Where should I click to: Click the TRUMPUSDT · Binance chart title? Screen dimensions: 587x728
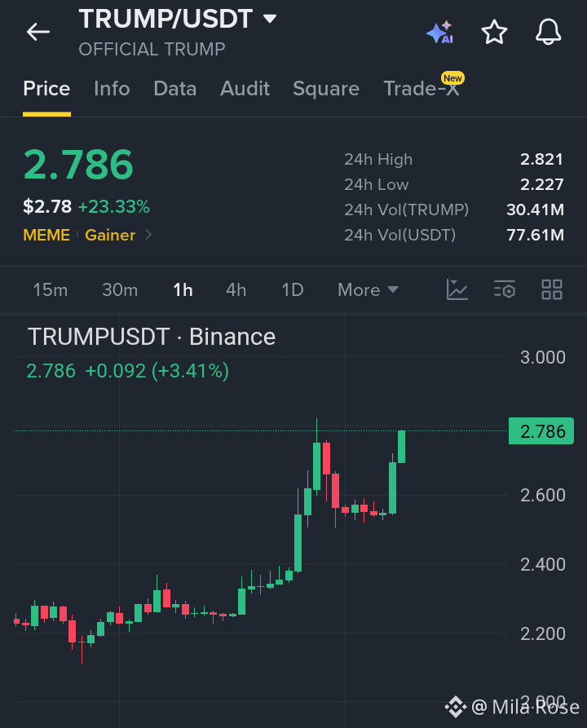click(152, 336)
